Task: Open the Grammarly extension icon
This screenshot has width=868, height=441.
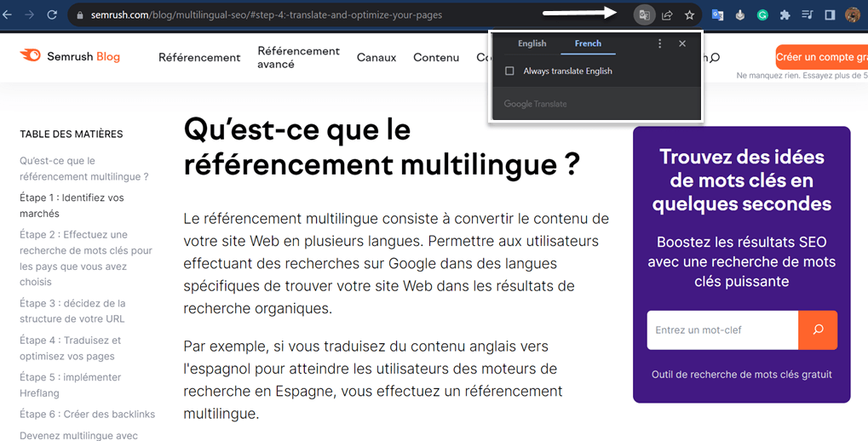Action: tap(762, 15)
